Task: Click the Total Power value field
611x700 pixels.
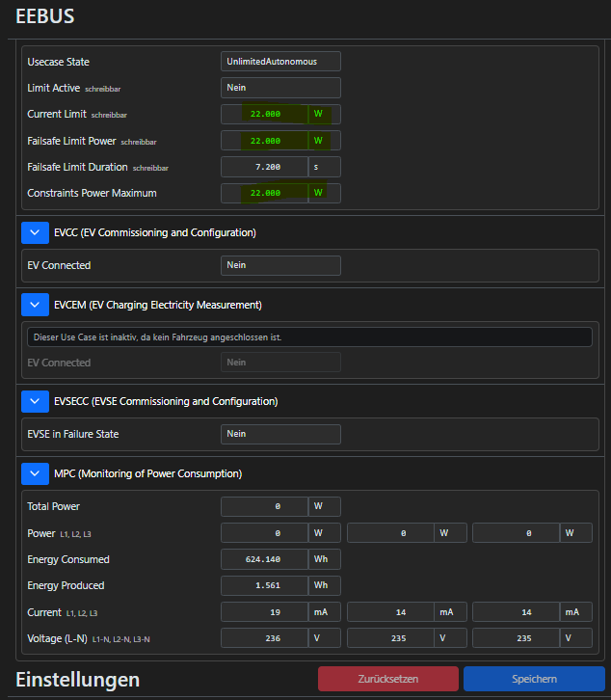Action: [x=264, y=506]
